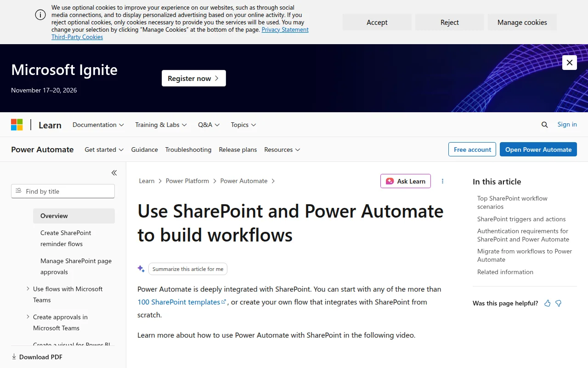The width and height of the screenshot is (588, 368).
Task: Click the Ask Learn button
Action: 406,181
